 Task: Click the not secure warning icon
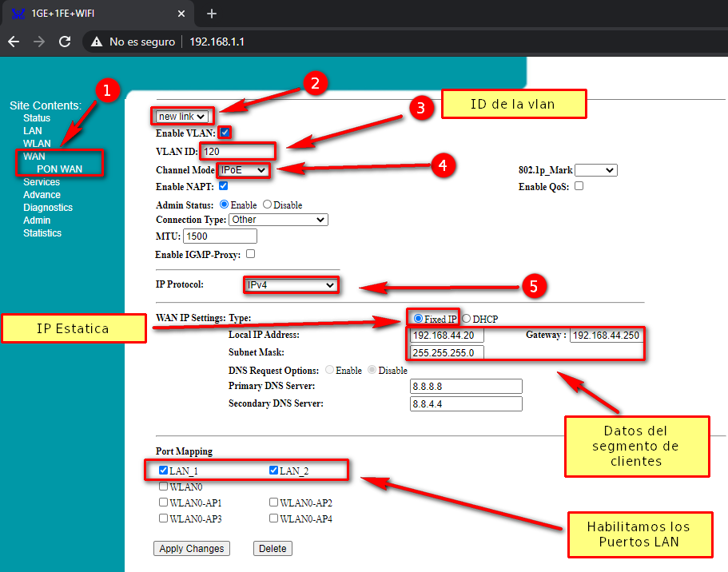pyautogui.click(x=97, y=42)
